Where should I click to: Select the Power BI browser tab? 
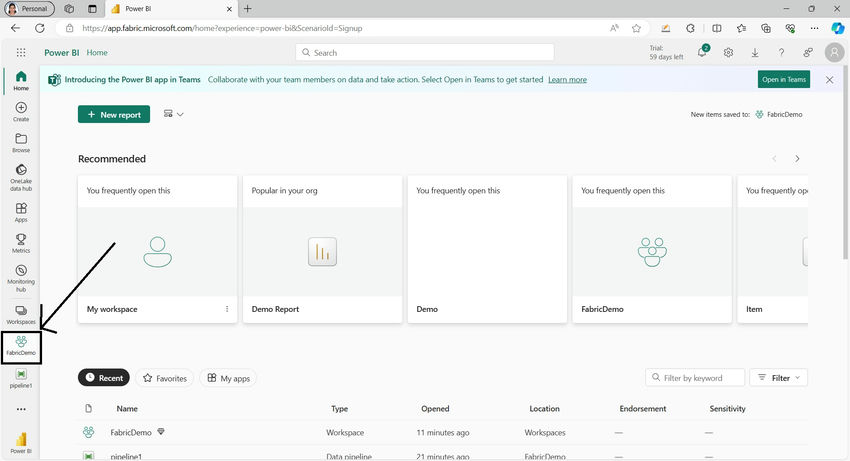(x=171, y=9)
